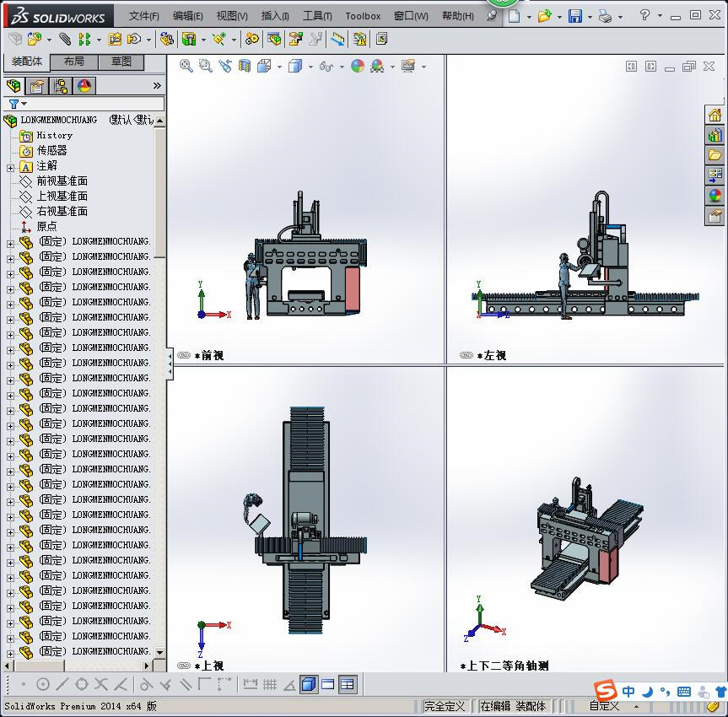
Task: Click the Edit Appearance sphere icon
Action: [358, 66]
